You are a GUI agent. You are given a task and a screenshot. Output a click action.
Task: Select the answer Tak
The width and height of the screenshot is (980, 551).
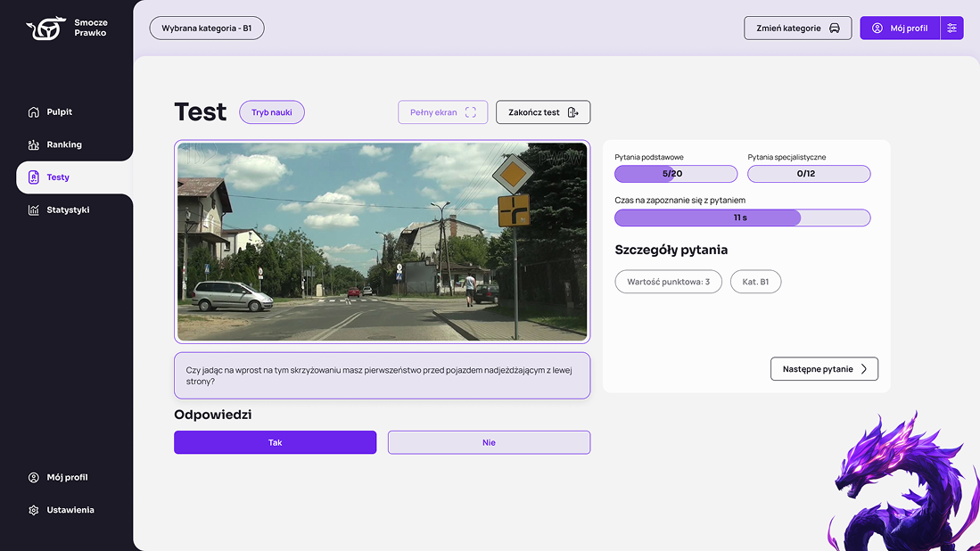click(275, 442)
